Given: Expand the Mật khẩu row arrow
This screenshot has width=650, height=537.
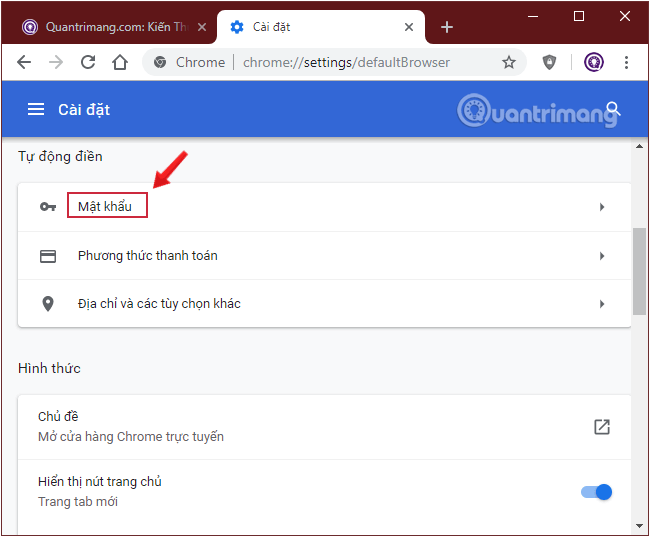Looking at the screenshot, I should point(602,207).
